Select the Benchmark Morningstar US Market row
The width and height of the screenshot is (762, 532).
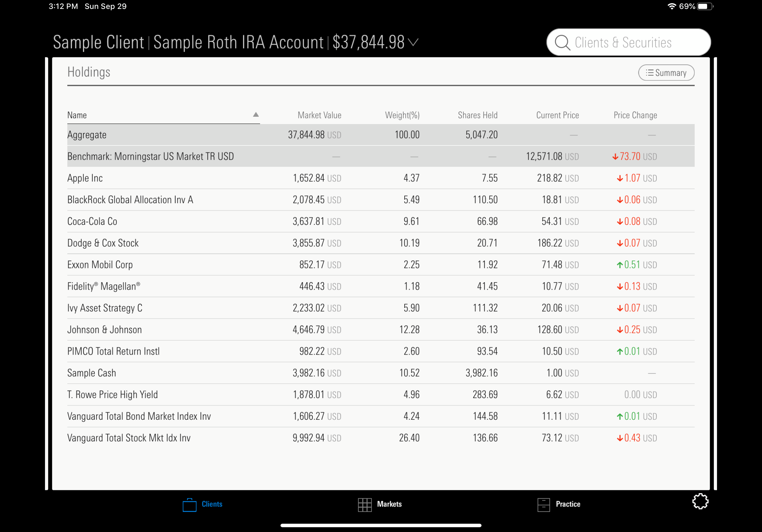pyautogui.click(x=381, y=156)
